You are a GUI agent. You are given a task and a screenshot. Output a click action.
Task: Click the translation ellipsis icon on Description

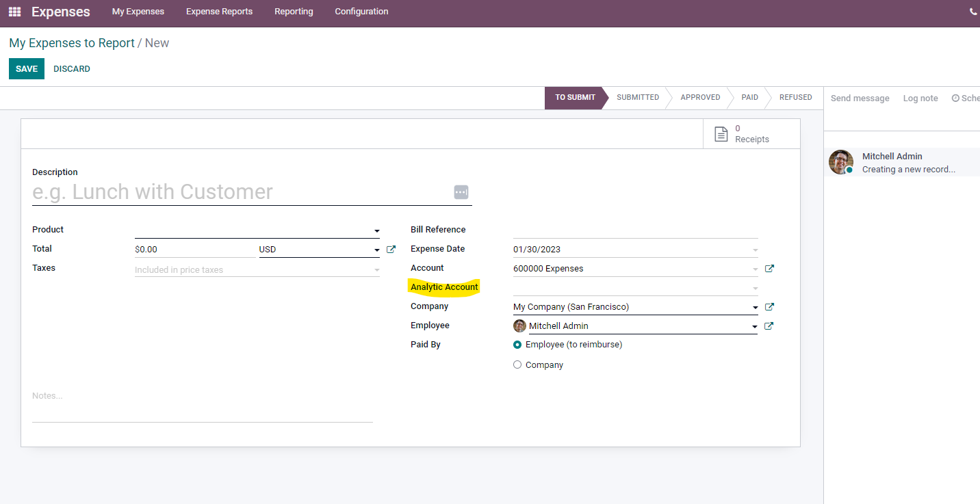(461, 192)
